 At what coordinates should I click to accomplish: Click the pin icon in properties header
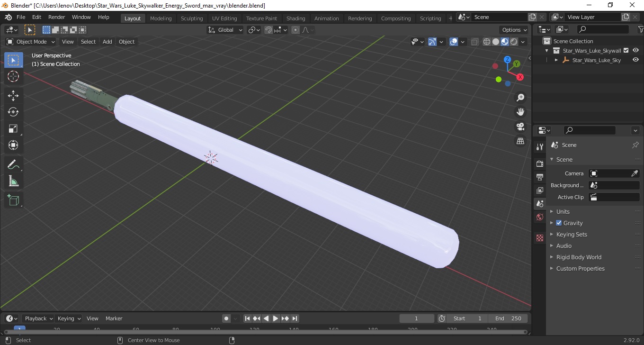pos(635,145)
